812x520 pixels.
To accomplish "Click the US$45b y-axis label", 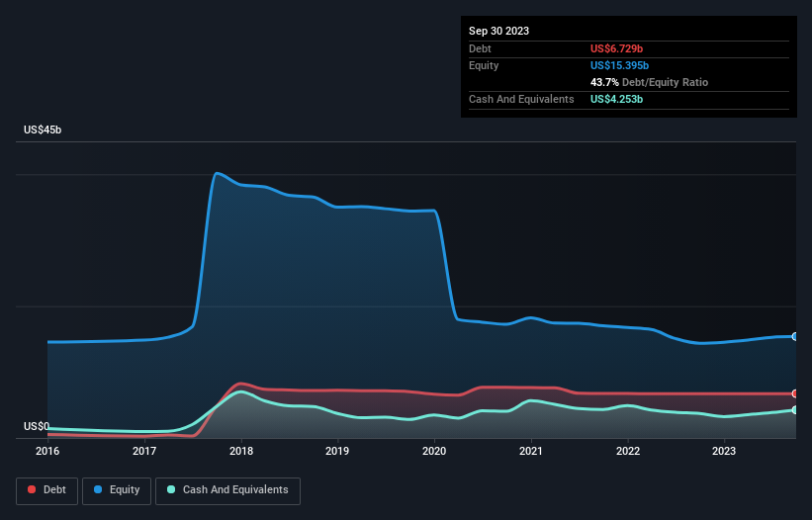I will click(x=43, y=130).
